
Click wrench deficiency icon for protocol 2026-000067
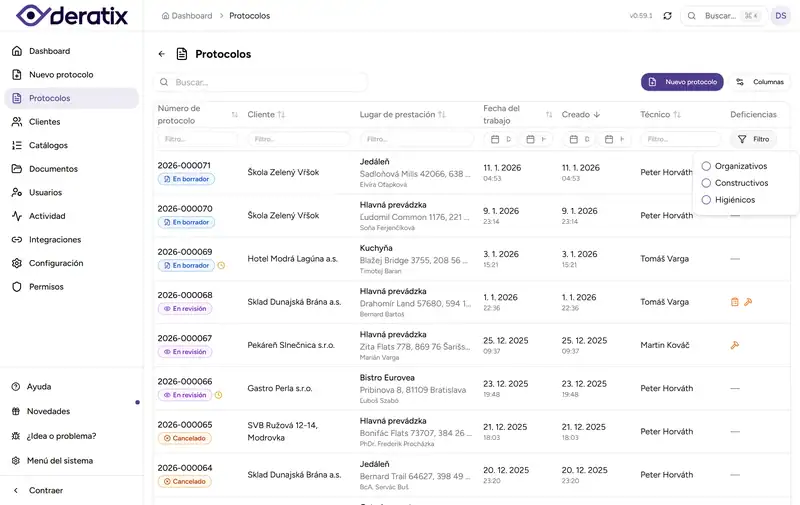coord(734,345)
